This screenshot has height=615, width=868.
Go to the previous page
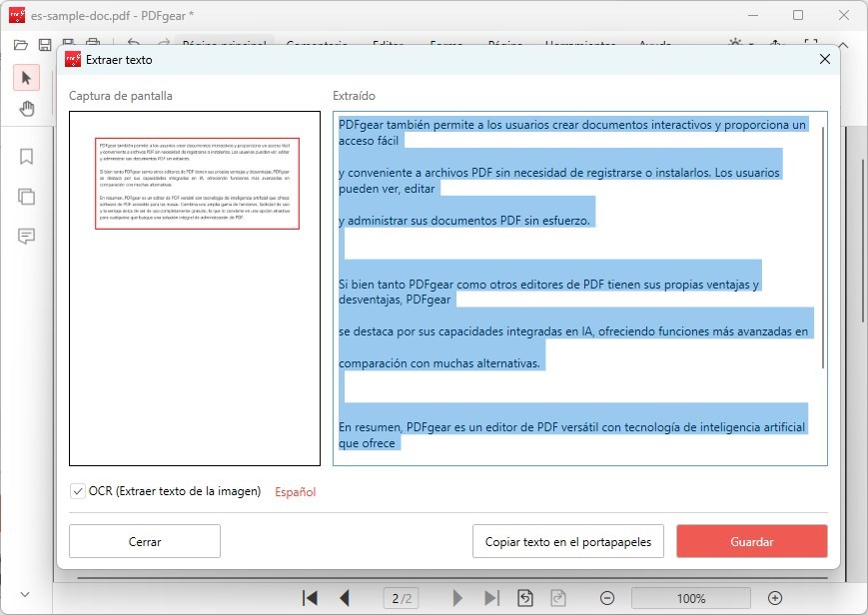345,598
